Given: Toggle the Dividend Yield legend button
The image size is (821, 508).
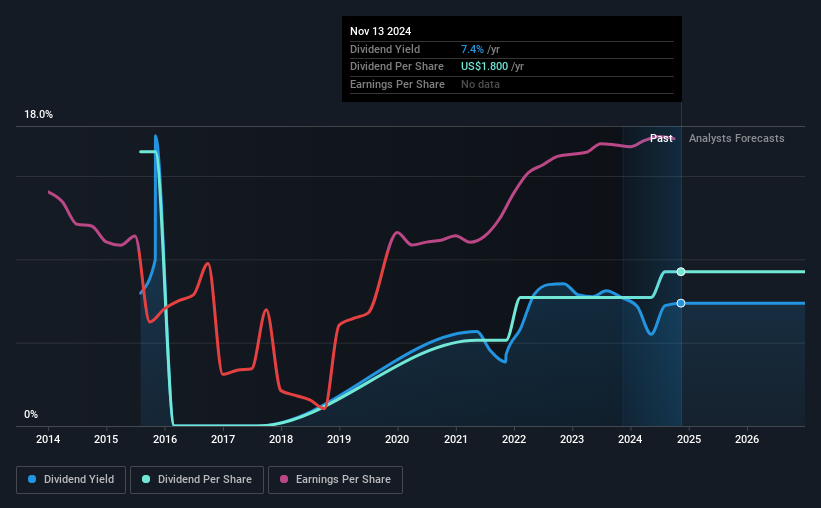Looking at the screenshot, I should click(x=71, y=480).
